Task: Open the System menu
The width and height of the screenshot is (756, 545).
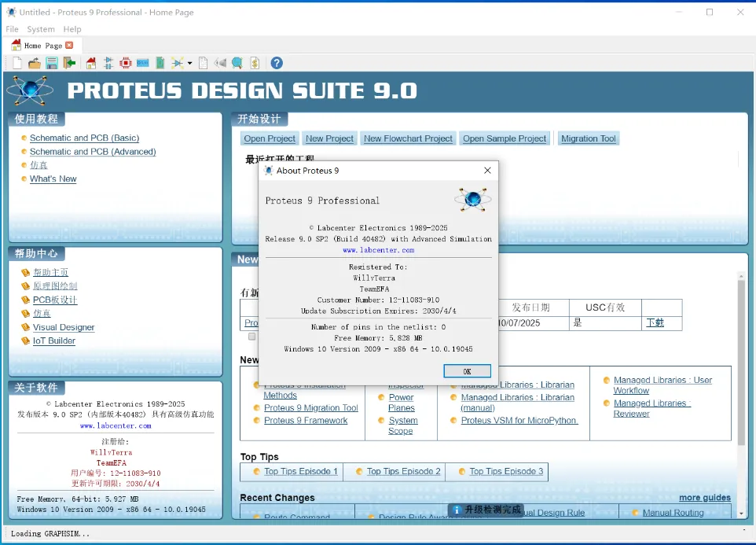Action: pos(41,29)
